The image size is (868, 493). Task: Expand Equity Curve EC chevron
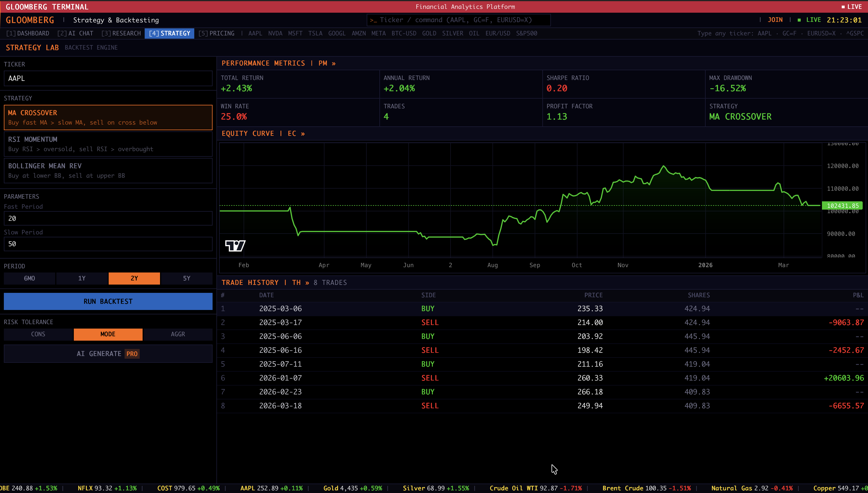pyautogui.click(x=303, y=133)
